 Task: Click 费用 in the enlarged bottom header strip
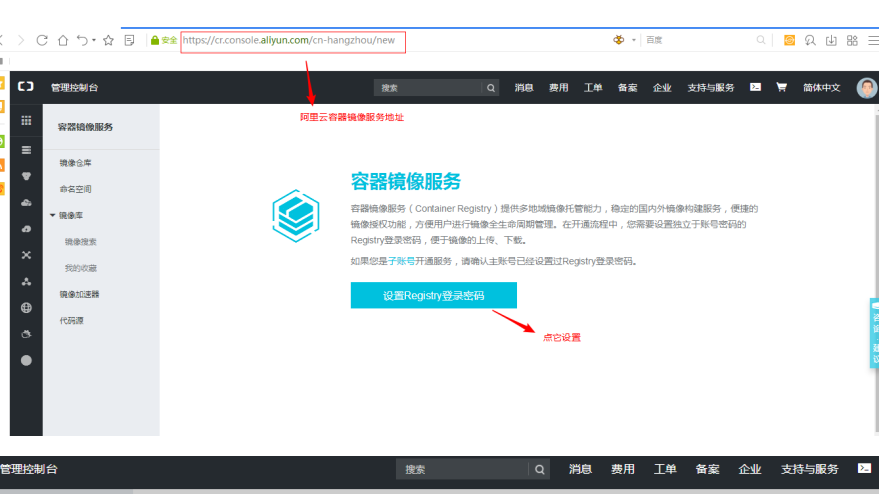[x=623, y=469]
